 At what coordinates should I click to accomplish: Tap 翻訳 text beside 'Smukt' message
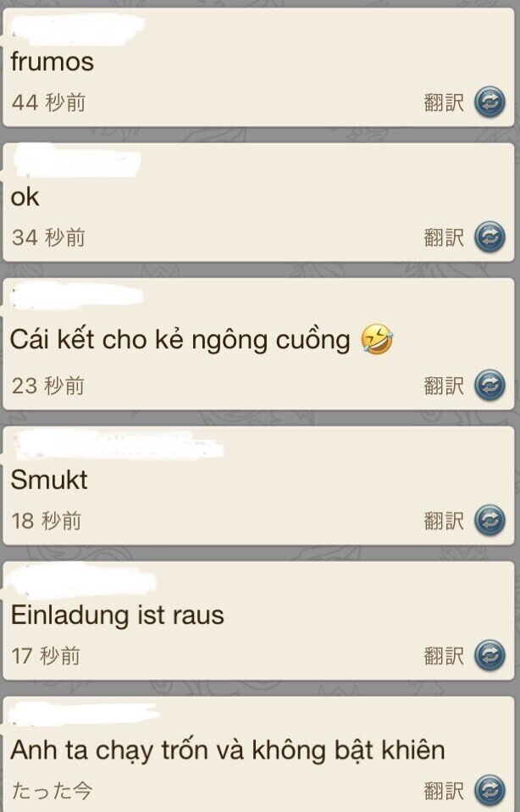[x=444, y=520]
